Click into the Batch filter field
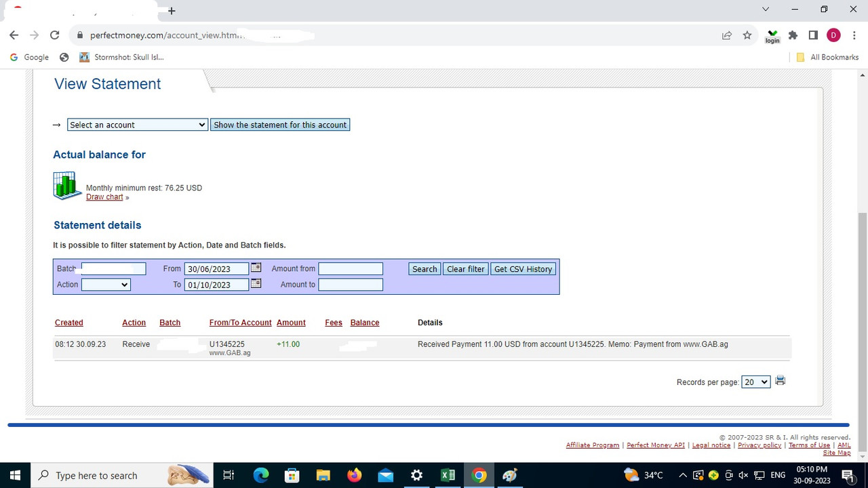This screenshot has width=868, height=488. [113, 269]
